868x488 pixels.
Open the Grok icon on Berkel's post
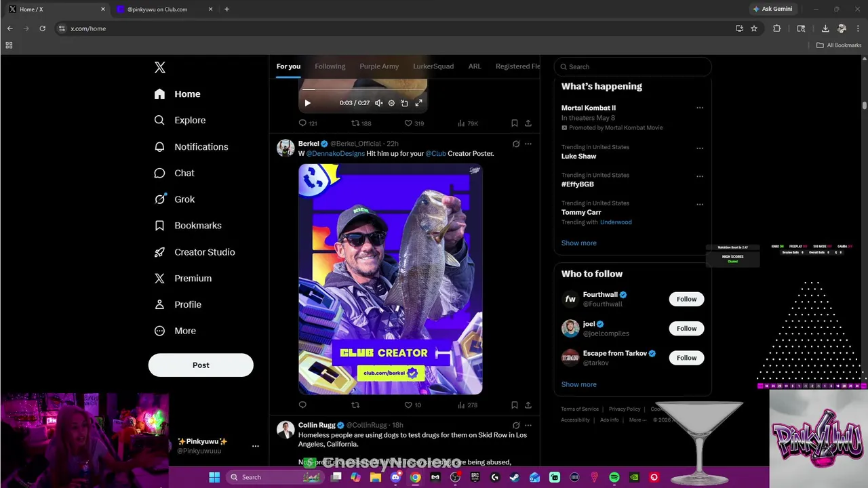(516, 144)
